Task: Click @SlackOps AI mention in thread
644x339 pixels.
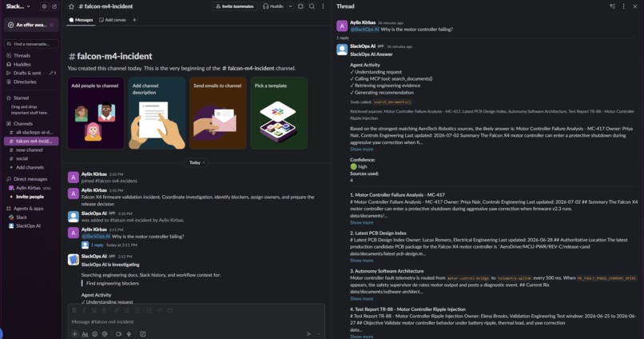Action: click(364, 30)
